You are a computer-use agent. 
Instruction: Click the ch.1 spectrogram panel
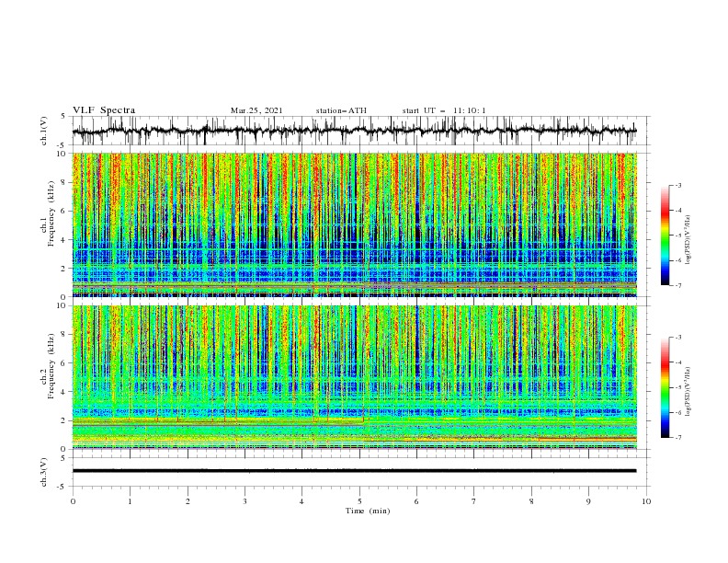pos(354,224)
